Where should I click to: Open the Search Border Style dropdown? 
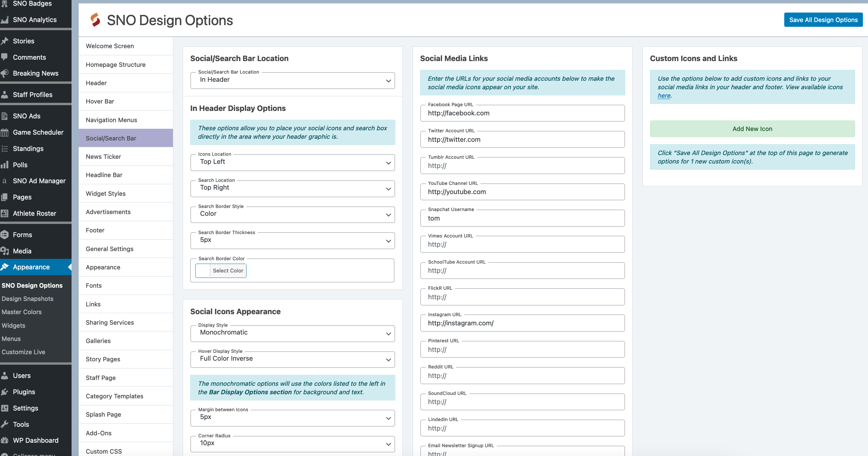[293, 215]
